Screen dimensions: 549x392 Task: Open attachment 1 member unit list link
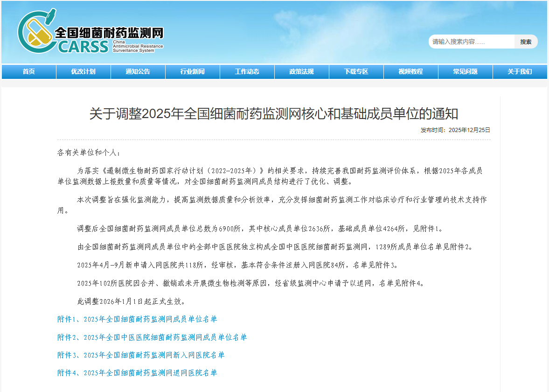[137, 319]
